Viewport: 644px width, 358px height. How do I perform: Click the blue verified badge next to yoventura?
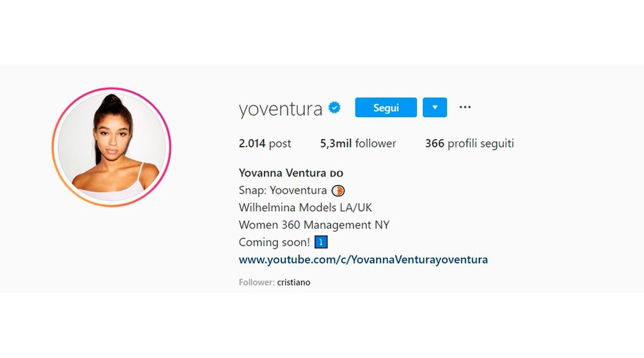tap(335, 107)
